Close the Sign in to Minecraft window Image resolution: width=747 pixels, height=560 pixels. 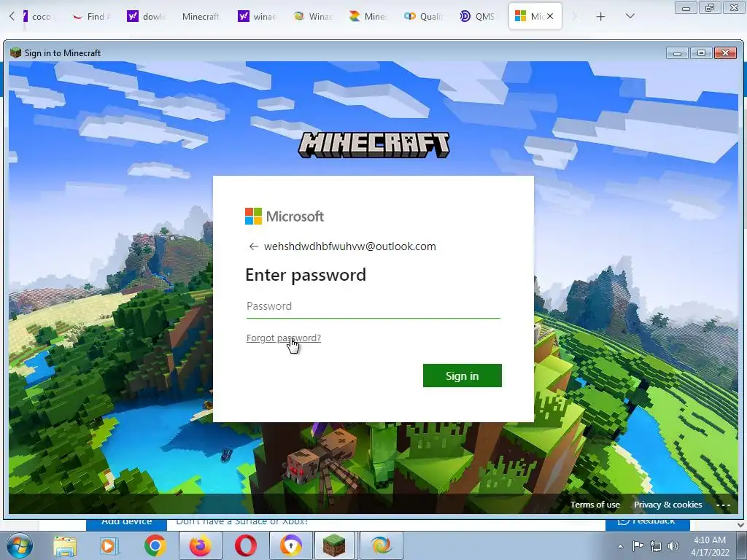coord(726,52)
